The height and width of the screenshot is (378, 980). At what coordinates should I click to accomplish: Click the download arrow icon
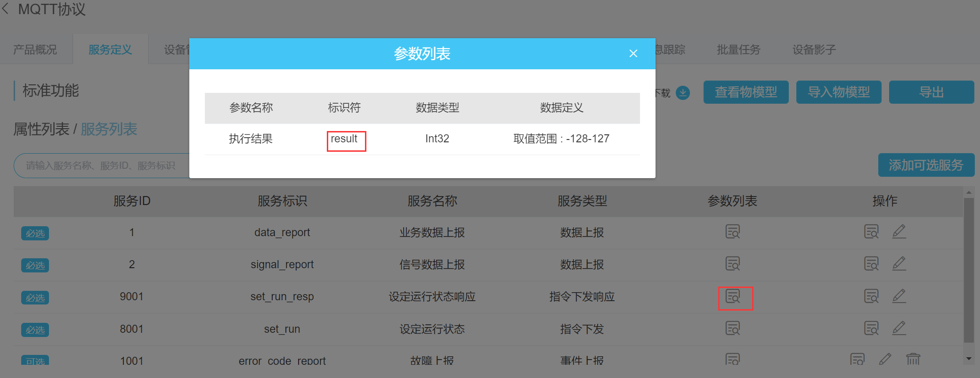(x=683, y=93)
